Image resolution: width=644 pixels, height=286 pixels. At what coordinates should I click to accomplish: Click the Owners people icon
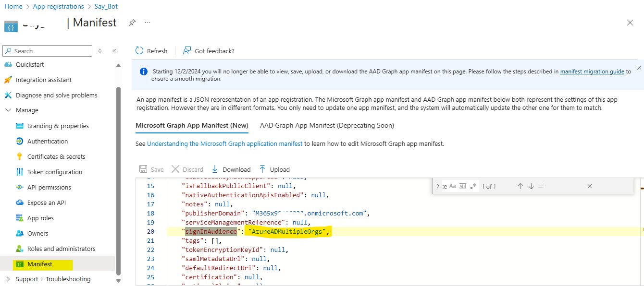20,233
